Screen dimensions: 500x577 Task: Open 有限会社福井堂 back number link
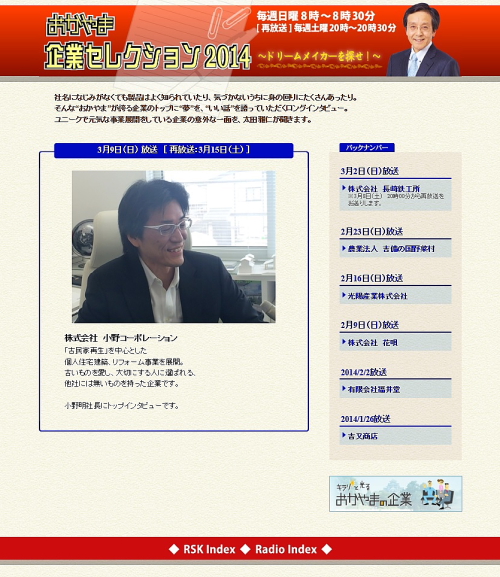[x=374, y=389]
